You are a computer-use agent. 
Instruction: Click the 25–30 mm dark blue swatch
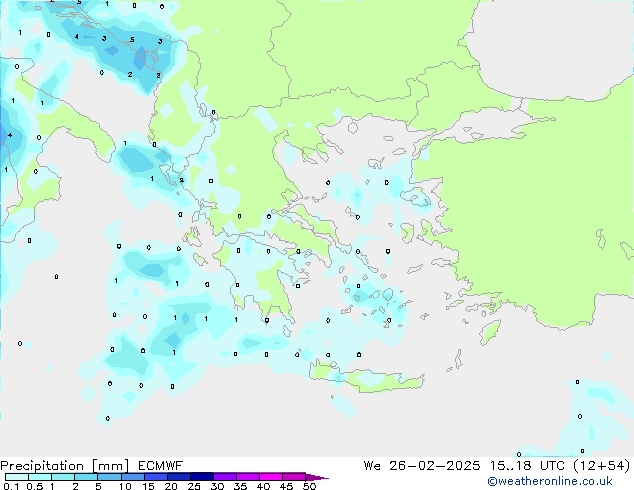click(201, 477)
